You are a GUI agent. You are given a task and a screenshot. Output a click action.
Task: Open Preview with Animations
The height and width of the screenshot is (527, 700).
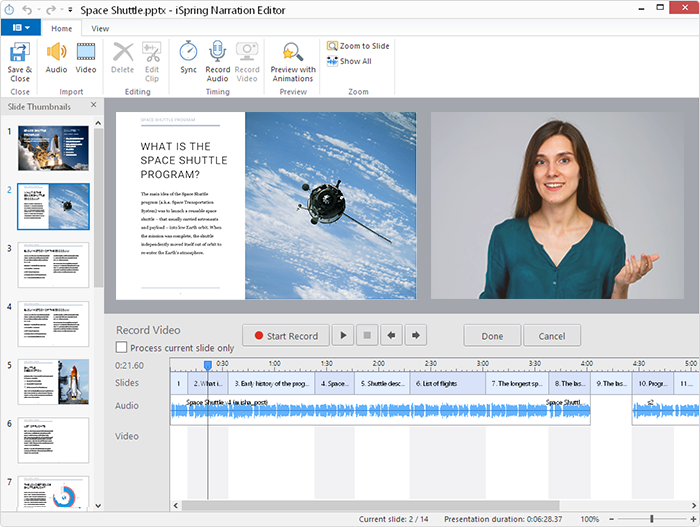coord(293,62)
